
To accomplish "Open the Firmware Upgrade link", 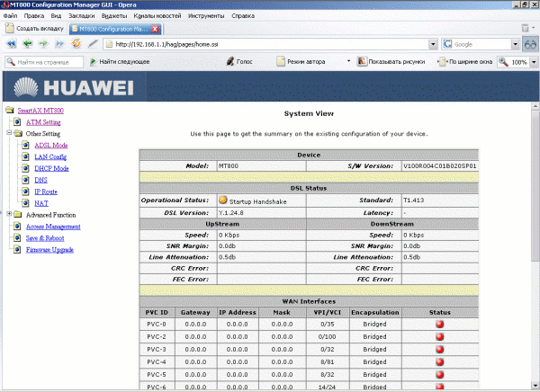I will pyautogui.click(x=49, y=250).
